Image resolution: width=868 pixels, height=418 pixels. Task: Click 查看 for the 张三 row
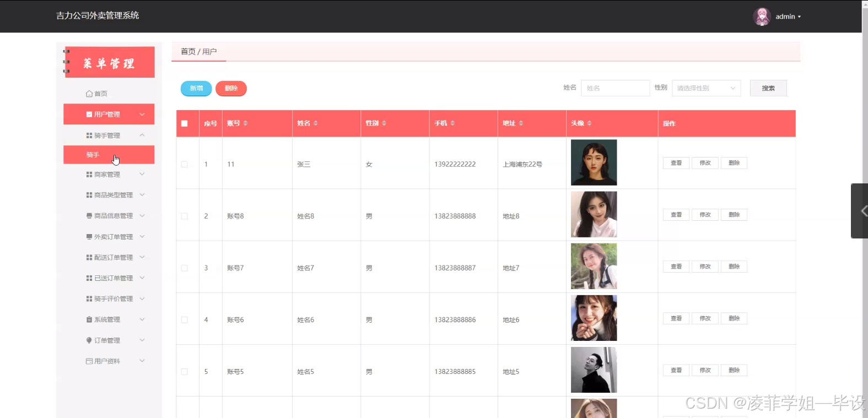(x=676, y=163)
